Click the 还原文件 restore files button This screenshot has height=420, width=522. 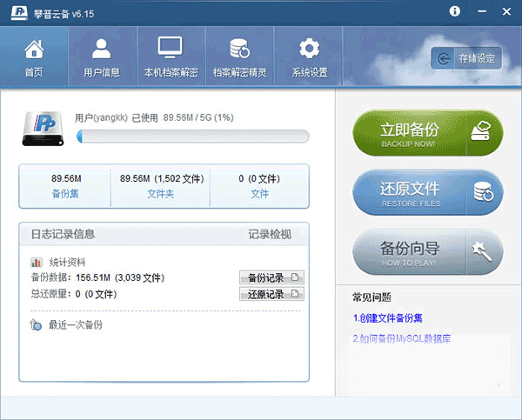(428, 193)
